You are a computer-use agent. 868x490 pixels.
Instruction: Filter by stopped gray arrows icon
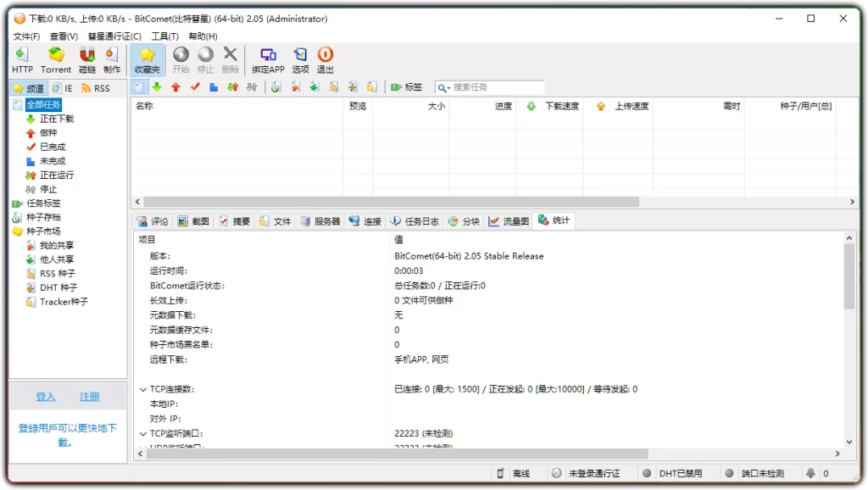(x=252, y=87)
